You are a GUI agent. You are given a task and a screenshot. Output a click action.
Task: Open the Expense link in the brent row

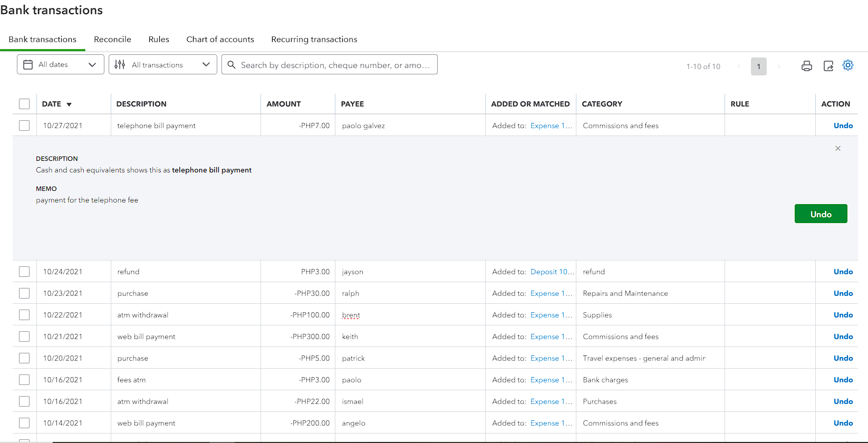[x=551, y=315]
